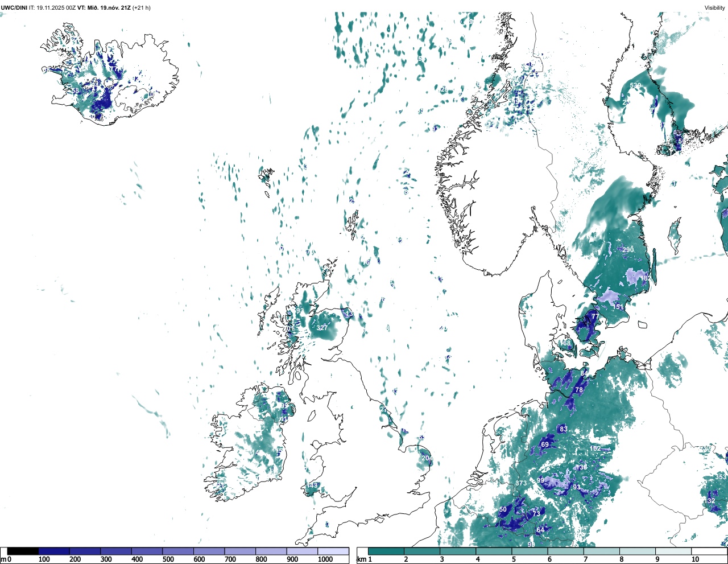Click the 539 visibility value label
The image size is (728, 564).
(x=635, y=85)
